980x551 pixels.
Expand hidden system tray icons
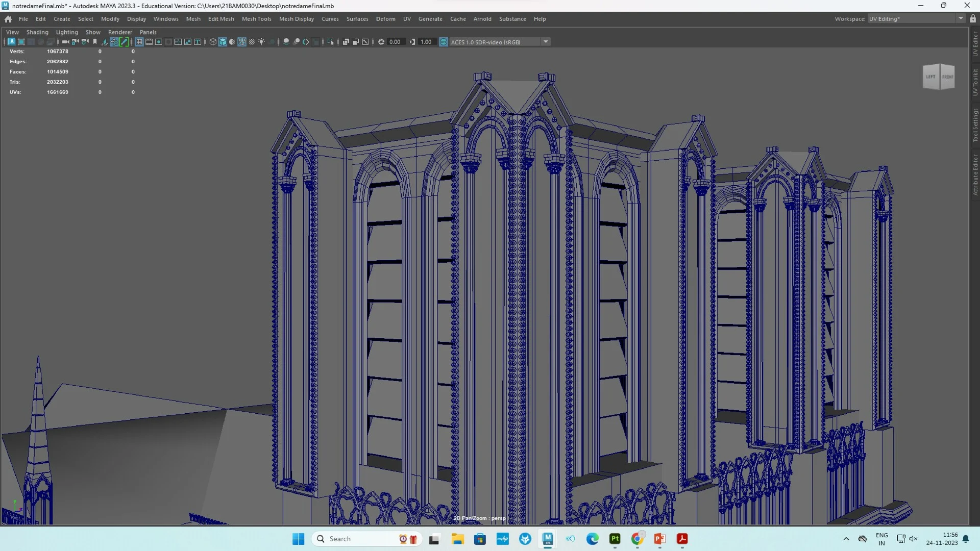click(846, 539)
